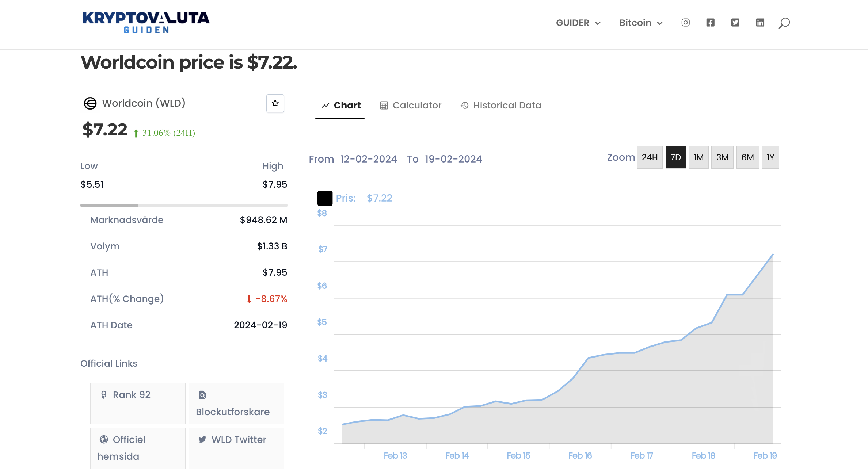
Task: Toggle the black Pris legend swatch
Action: point(325,198)
